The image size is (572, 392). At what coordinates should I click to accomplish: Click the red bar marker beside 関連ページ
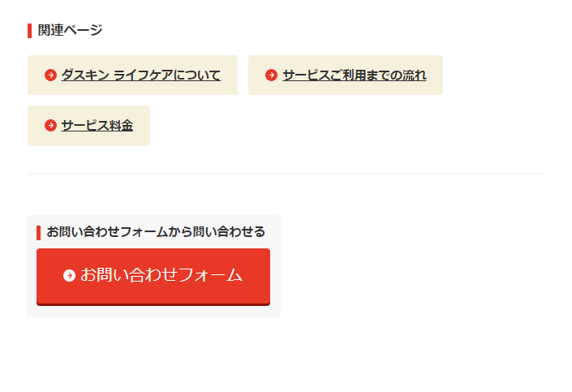(x=29, y=31)
